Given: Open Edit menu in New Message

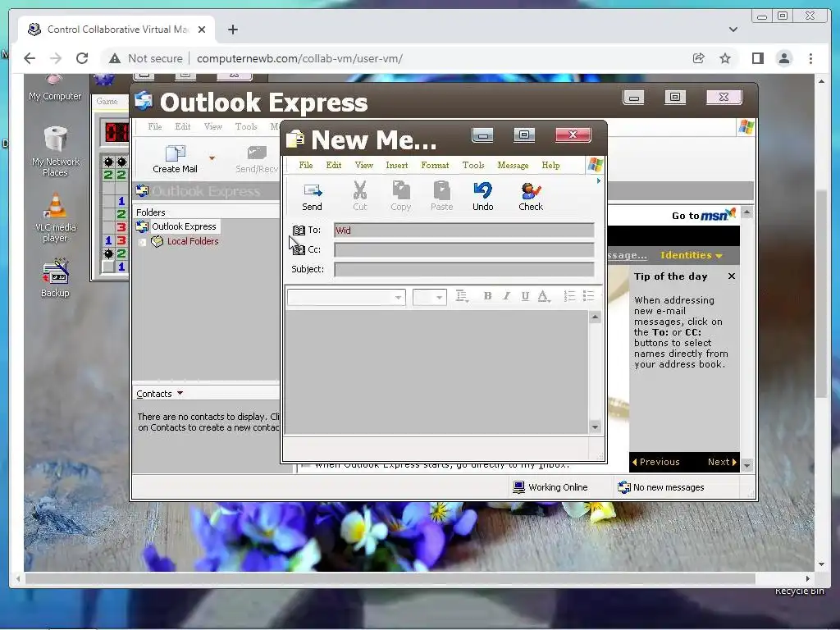Looking at the screenshot, I should [334, 165].
